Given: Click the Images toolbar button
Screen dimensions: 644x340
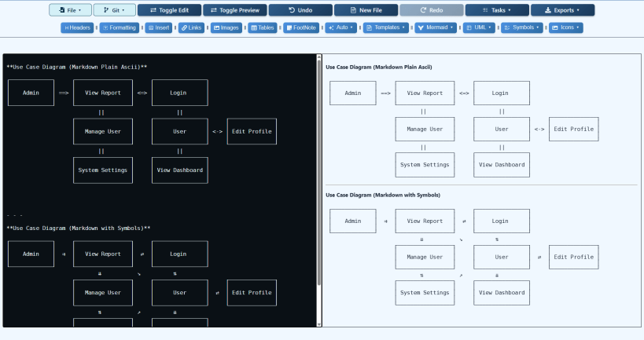Looking at the screenshot, I should tap(226, 27).
